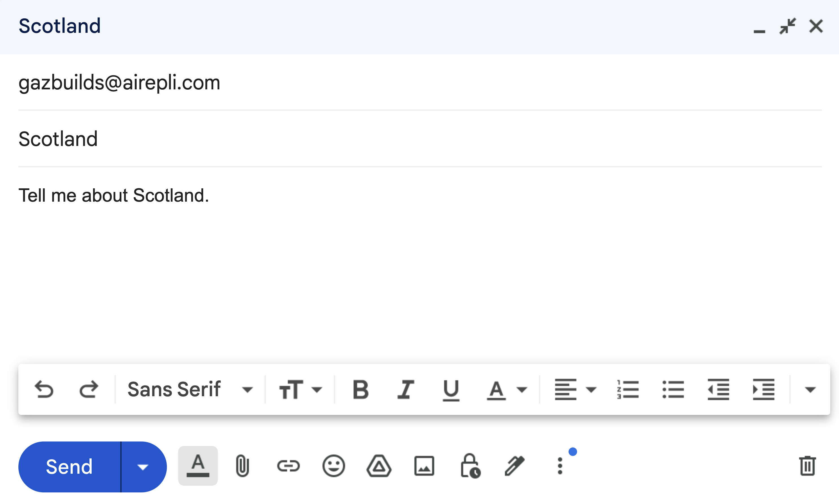Click the Send button
The image size is (839, 504).
pyautogui.click(x=68, y=466)
